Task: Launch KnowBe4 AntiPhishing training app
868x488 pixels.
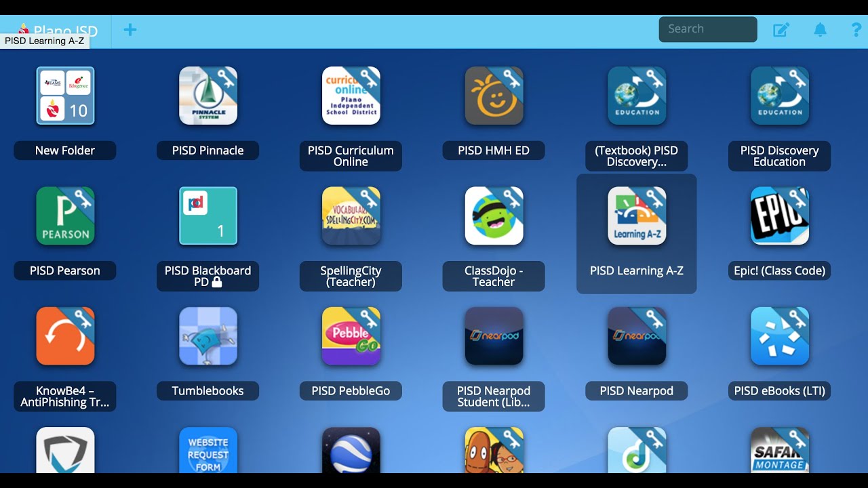Action: 65,336
